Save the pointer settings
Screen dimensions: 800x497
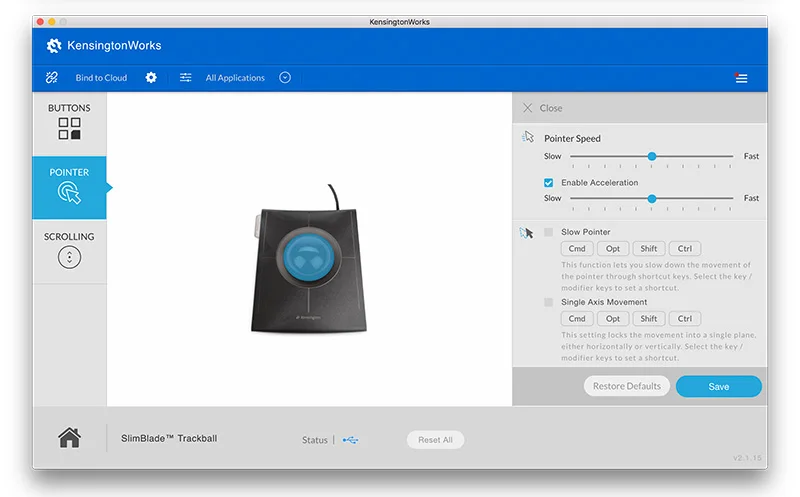(x=718, y=387)
